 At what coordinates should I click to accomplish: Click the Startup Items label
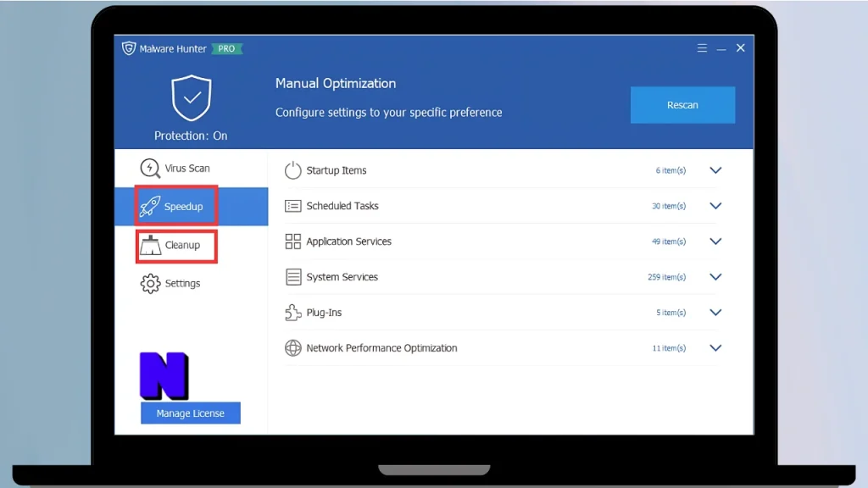click(x=337, y=170)
